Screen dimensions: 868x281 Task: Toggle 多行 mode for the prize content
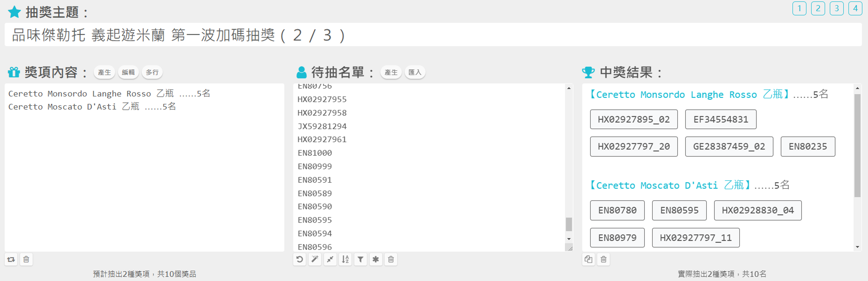tap(152, 72)
